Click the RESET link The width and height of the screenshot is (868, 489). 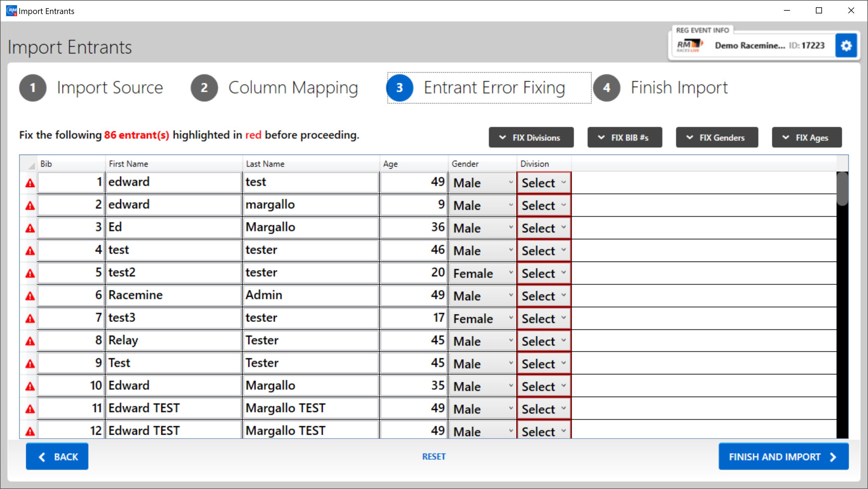pyautogui.click(x=434, y=457)
